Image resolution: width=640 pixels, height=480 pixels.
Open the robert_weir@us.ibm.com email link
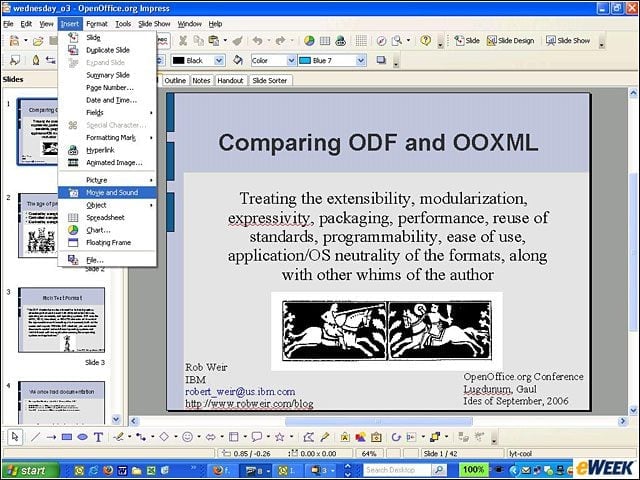240,391
